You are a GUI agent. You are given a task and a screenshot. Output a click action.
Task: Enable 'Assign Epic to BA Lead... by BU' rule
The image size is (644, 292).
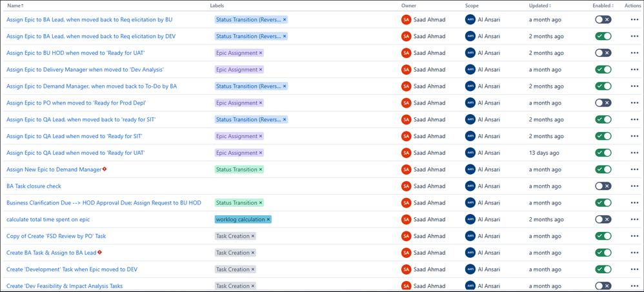pyautogui.click(x=603, y=20)
